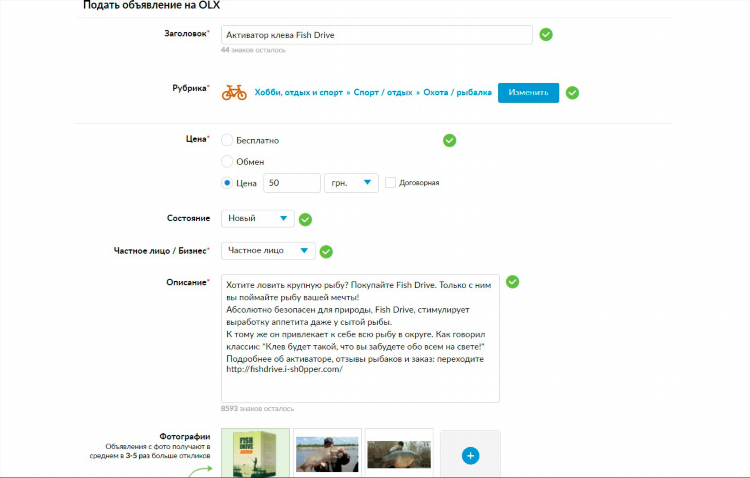Select the Обмен radio option
Image resolution: width=750 pixels, height=478 pixels.
(227, 162)
